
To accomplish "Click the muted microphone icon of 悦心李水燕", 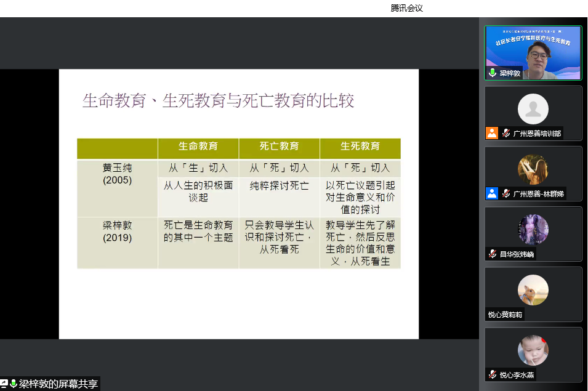I will 493,374.
